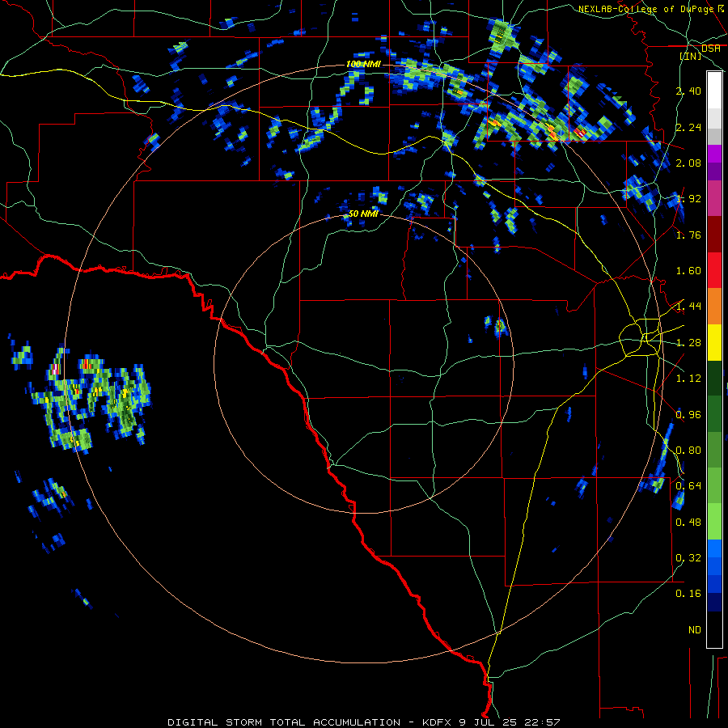Click the pink legend swatch near 1.92

pyautogui.click(x=714, y=199)
